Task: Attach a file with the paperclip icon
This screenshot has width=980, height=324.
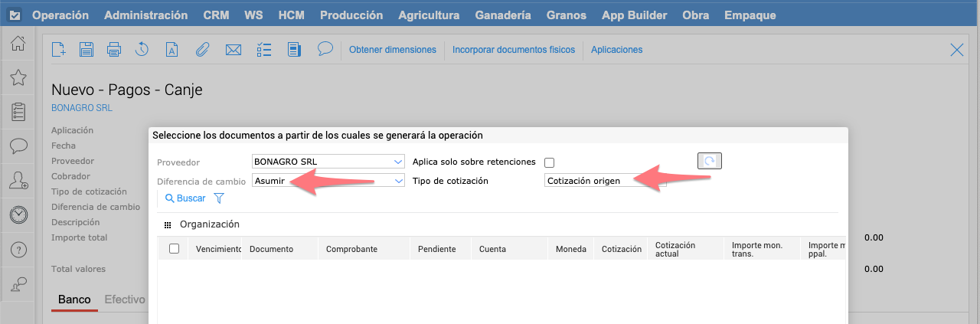Action: [202, 50]
